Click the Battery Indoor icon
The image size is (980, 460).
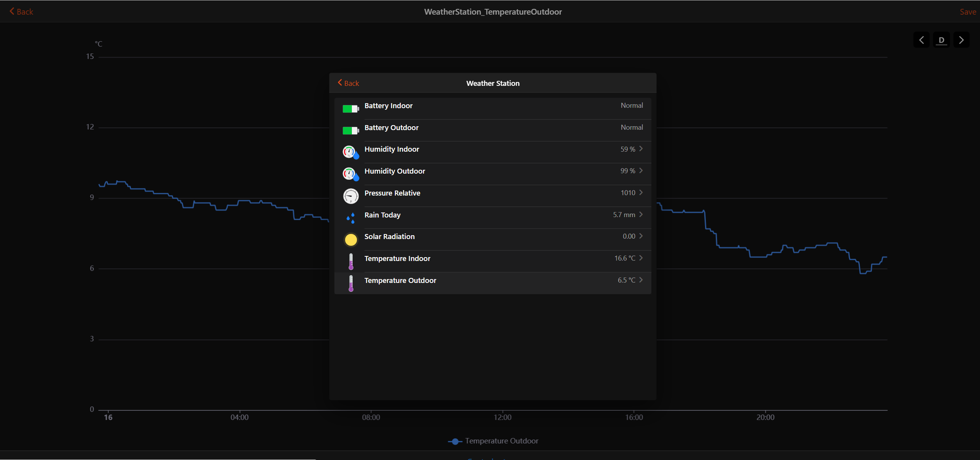pyautogui.click(x=351, y=109)
